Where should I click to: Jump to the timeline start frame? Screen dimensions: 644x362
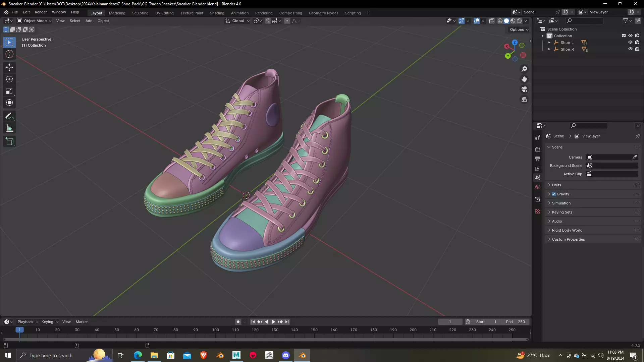coord(253,322)
